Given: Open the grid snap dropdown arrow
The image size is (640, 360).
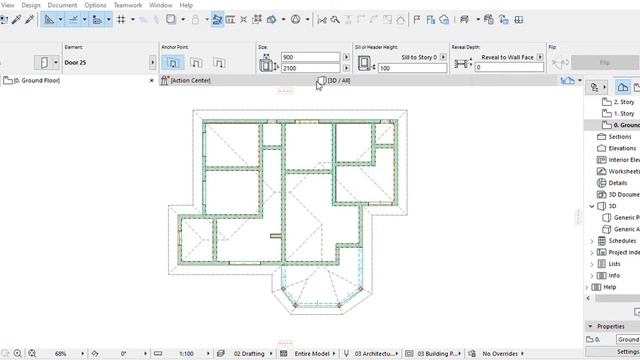Looking at the screenshot, I should click(x=133, y=20).
